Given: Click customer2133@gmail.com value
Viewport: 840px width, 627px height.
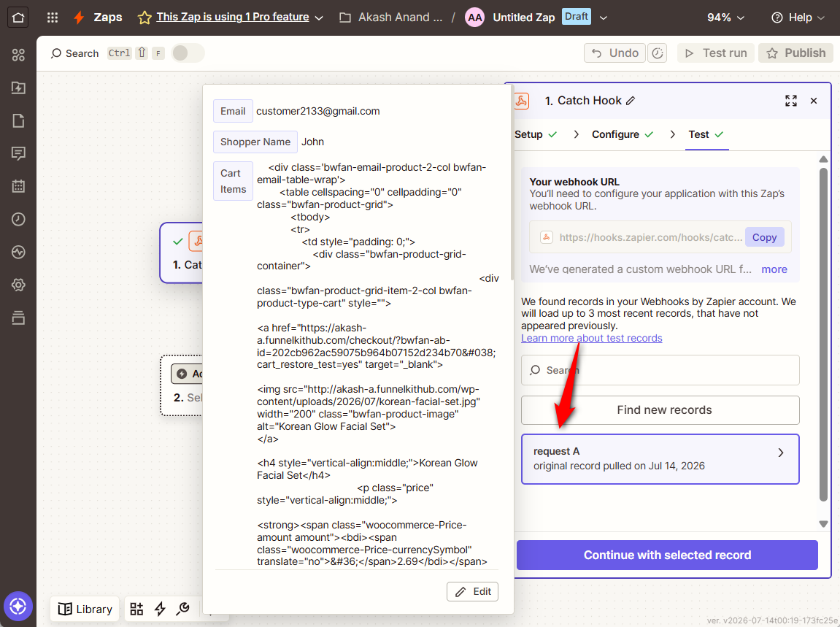Looking at the screenshot, I should point(317,111).
